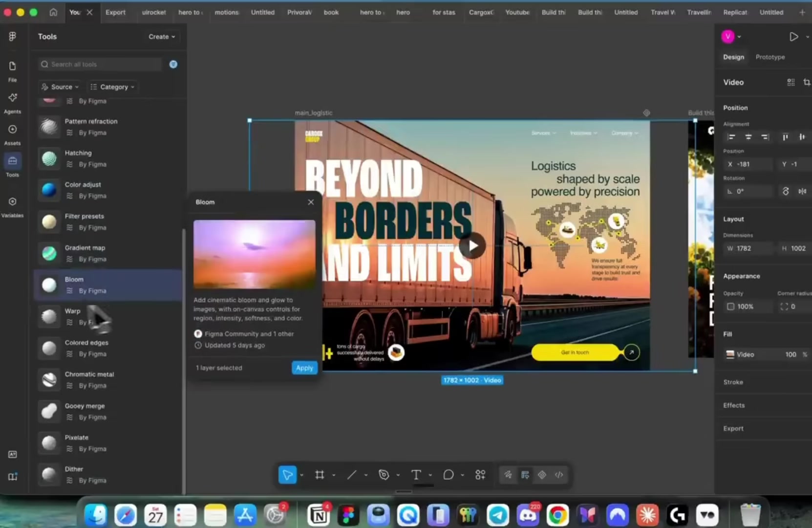Image resolution: width=812 pixels, height=528 pixels.
Task: Expand the Move tool options arrow
Action: [301, 475]
